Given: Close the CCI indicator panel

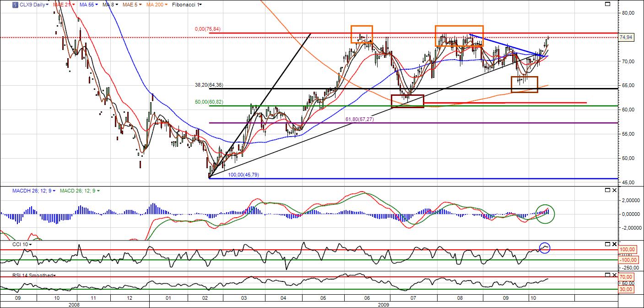Looking at the screenshot, I should (x=614, y=244).
